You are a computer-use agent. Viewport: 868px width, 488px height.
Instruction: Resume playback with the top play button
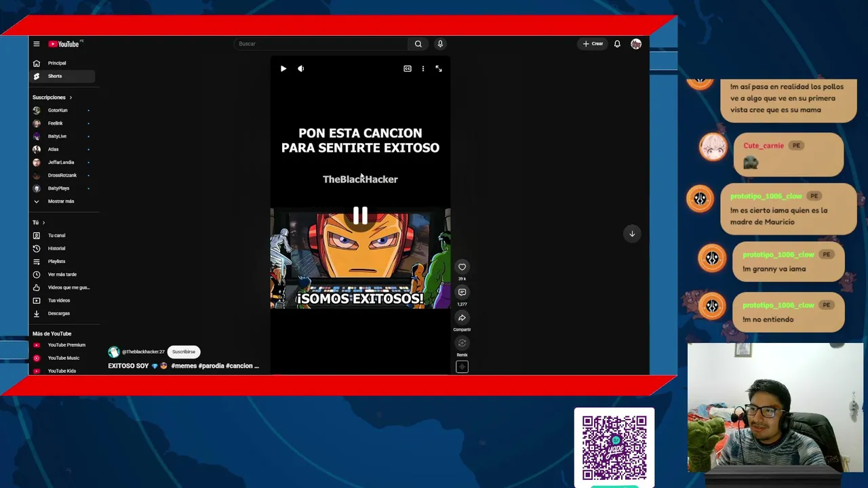[283, 68]
